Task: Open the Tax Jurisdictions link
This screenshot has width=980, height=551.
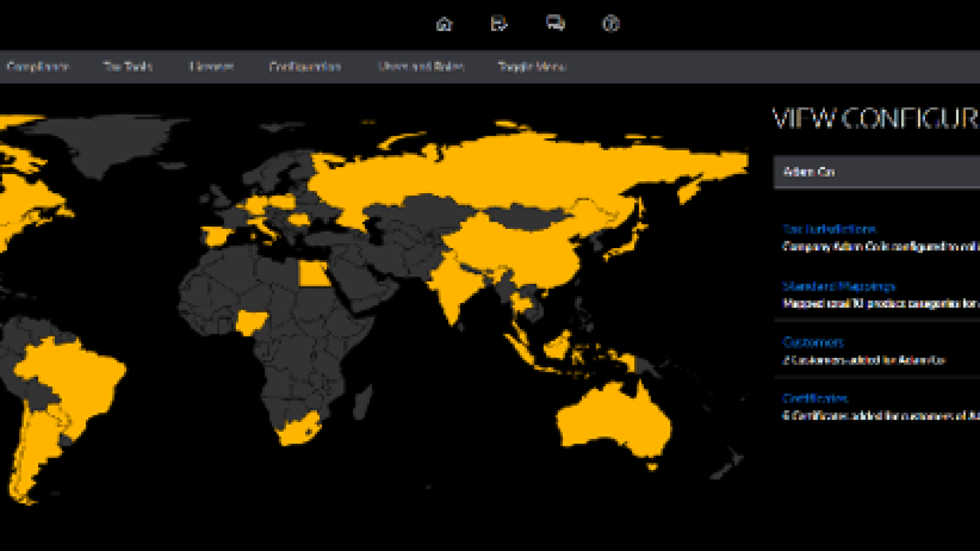Action: [x=829, y=229]
